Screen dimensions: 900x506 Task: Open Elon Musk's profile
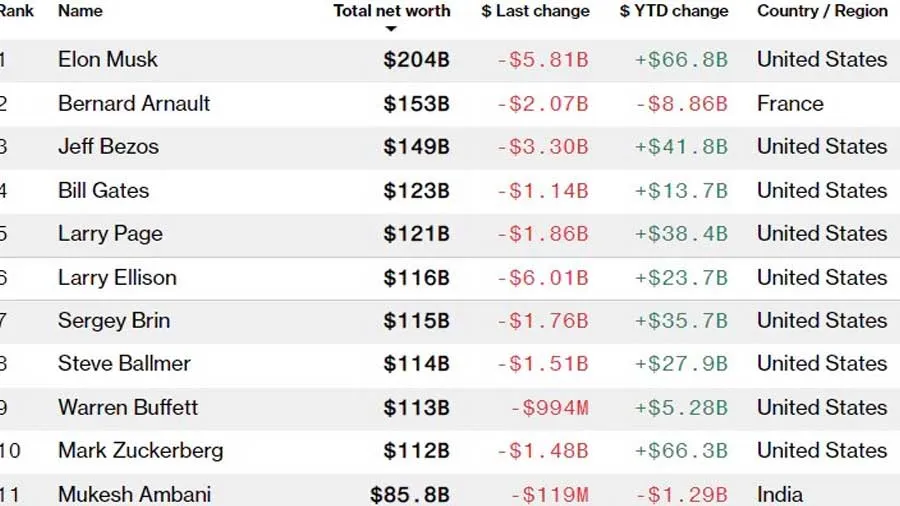[108, 60]
